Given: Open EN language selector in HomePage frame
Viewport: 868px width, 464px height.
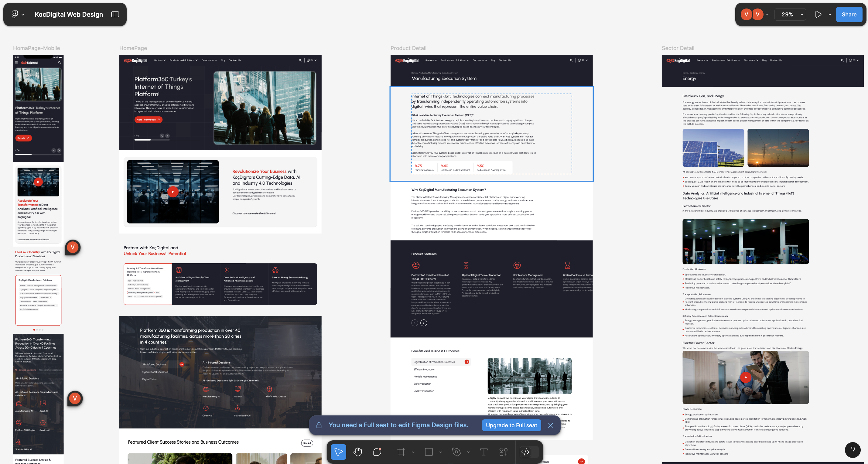Looking at the screenshot, I should [x=312, y=60].
